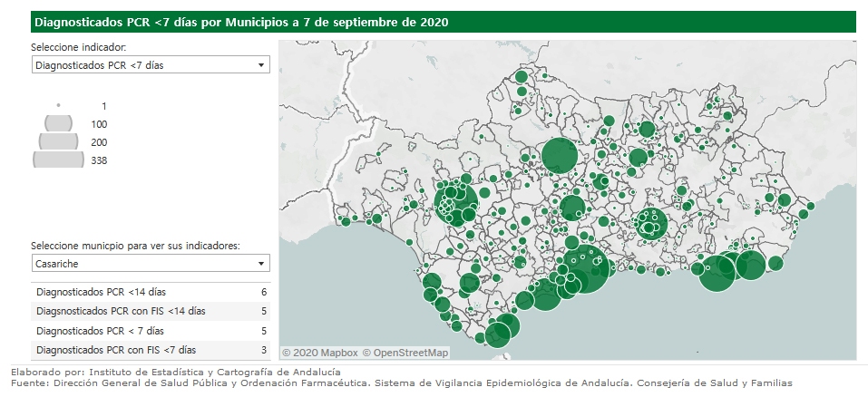Open the 'Seleccione indicador' dropdown arrow
Viewport: 868px width, 397px height.
261,65
